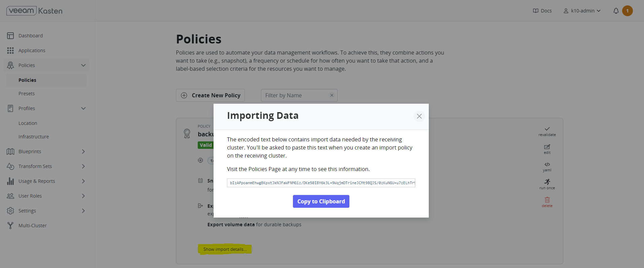Click the yaml code action
Image resolution: width=644 pixels, height=268 pixels.
coord(547,167)
